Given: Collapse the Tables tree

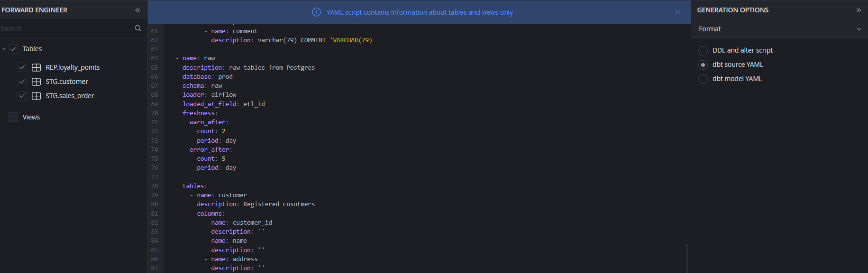Looking at the screenshot, I should [5, 48].
